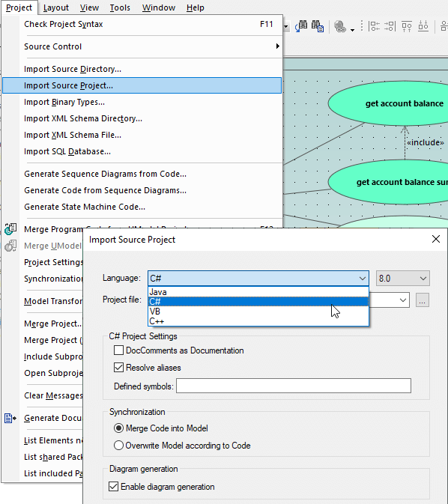Click the Generate Documentation menu icon
The width and height of the screenshot is (448, 504).
tap(10, 418)
